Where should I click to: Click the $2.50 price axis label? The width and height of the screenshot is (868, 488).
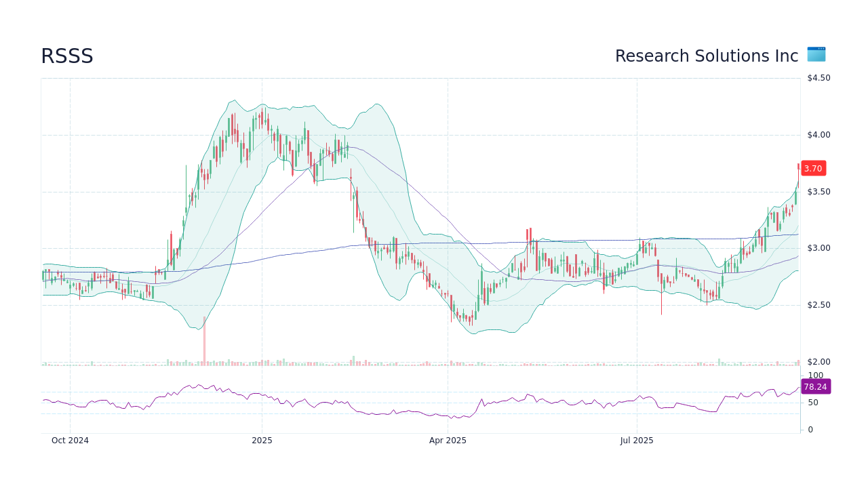818,305
